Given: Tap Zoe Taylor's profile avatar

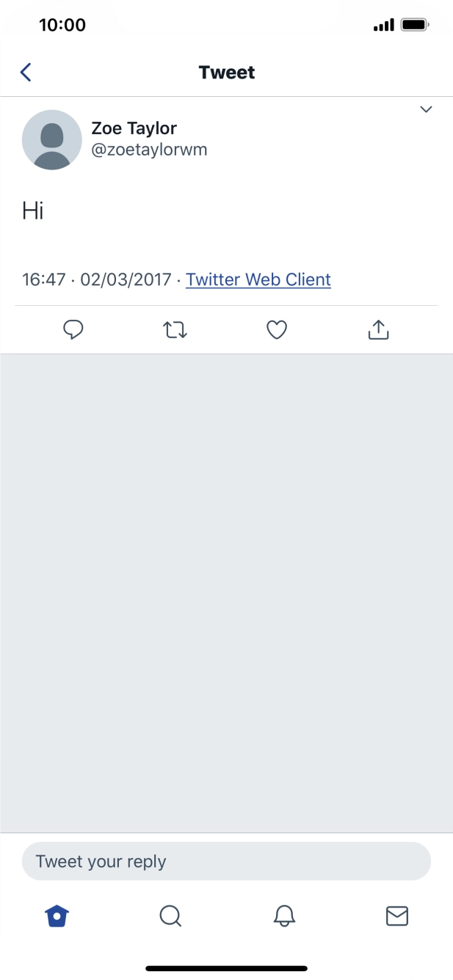Looking at the screenshot, I should pyautogui.click(x=52, y=140).
